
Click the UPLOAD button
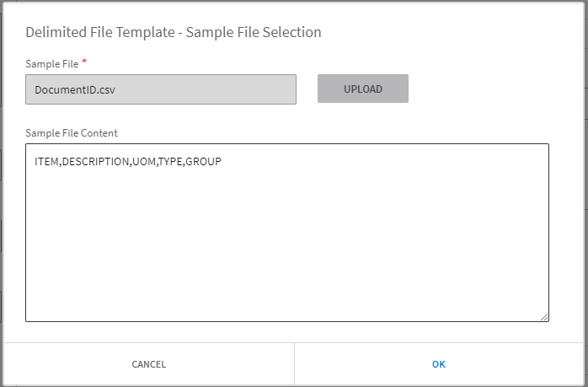tap(362, 89)
